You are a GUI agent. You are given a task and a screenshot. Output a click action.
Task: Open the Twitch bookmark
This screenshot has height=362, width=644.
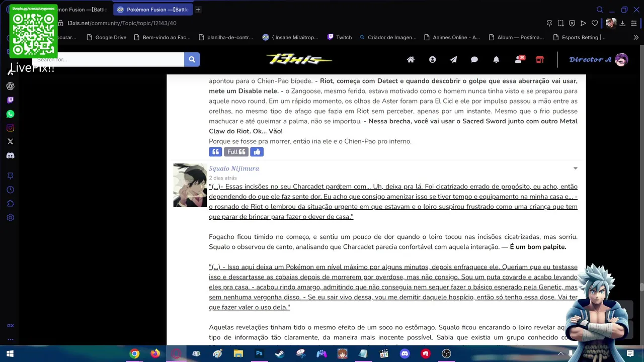[339, 37]
